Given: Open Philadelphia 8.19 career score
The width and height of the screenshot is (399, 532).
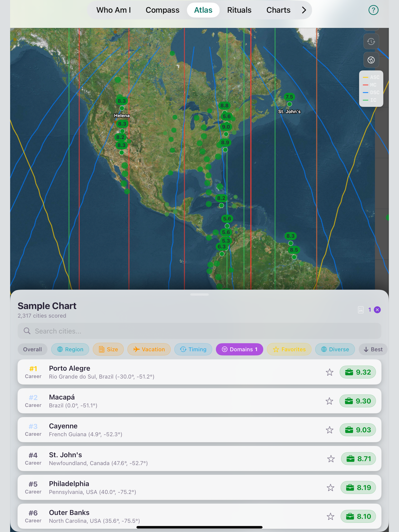Looking at the screenshot, I should (358, 488).
